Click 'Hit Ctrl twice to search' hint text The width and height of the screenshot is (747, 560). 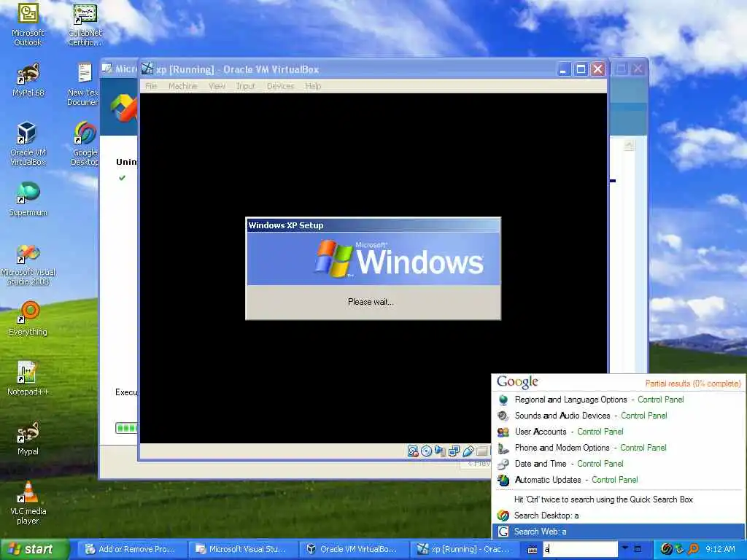click(603, 499)
